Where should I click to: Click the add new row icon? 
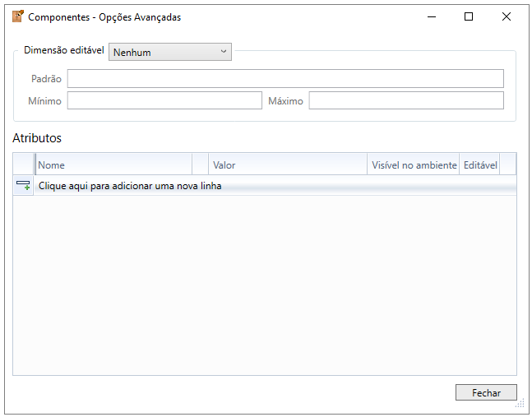(23, 185)
